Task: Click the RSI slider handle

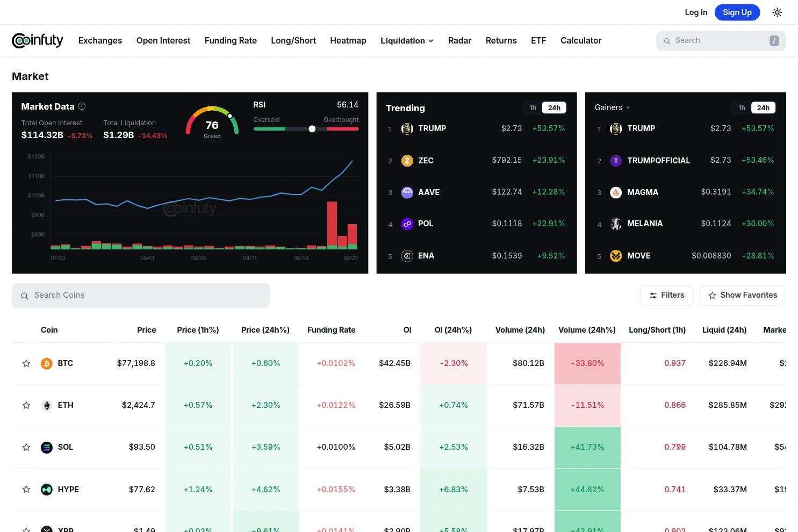Action: click(312, 129)
